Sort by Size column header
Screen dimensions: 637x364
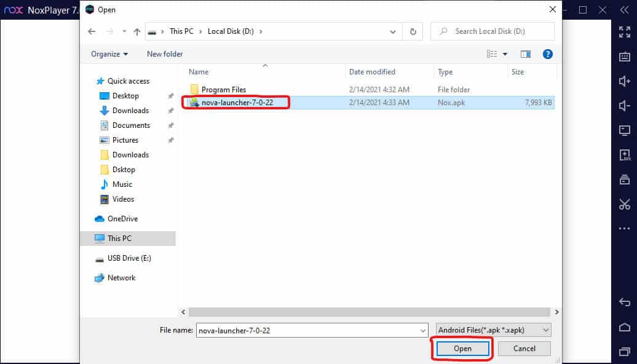click(518, 72)
